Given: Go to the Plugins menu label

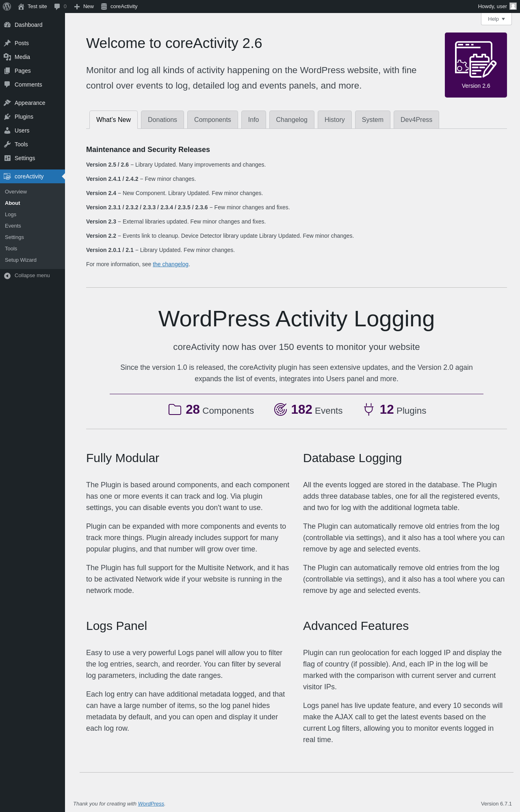Looking at the screenshot, I should (24, 117).
